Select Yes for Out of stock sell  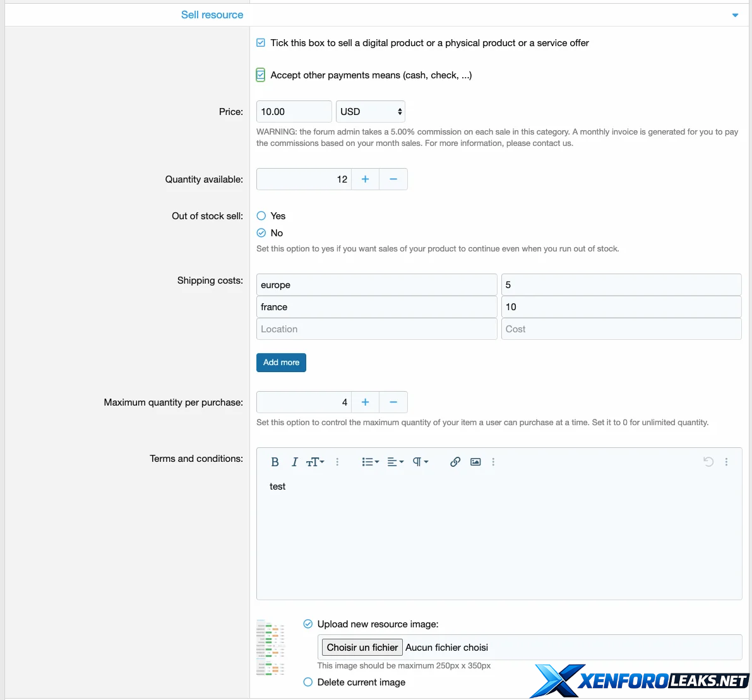pyautogui.click(x=261, y=216)
